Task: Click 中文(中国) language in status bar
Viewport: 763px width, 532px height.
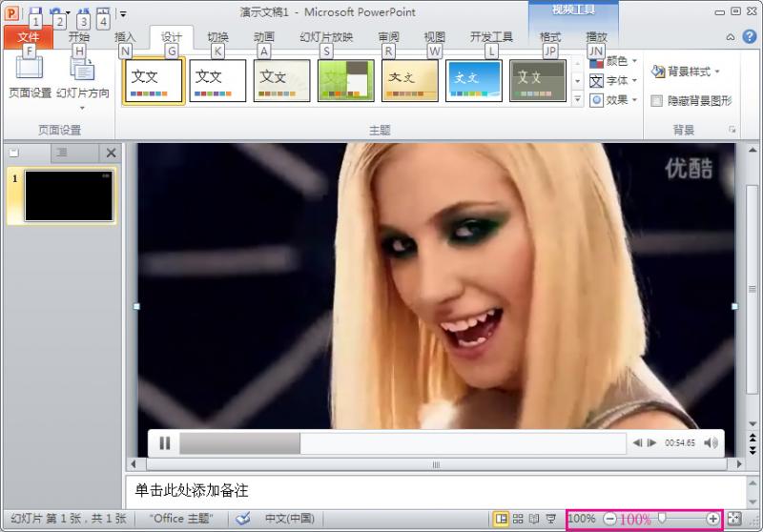Action: click(x=290, y=519)
